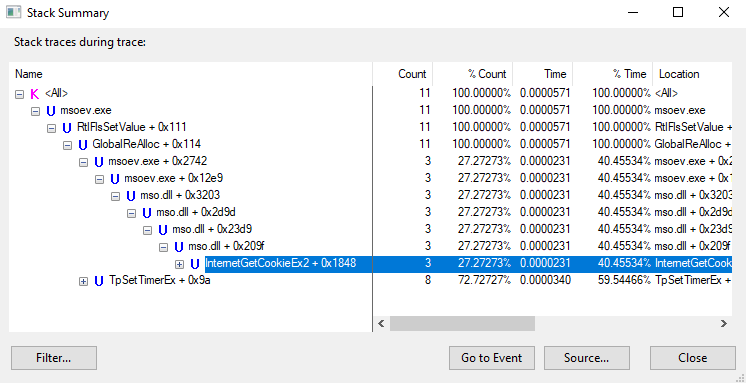This screenshot has width=746, height=383.
Task: Click the Source... button
Action: pyautogui.click(x=587, y=358)
